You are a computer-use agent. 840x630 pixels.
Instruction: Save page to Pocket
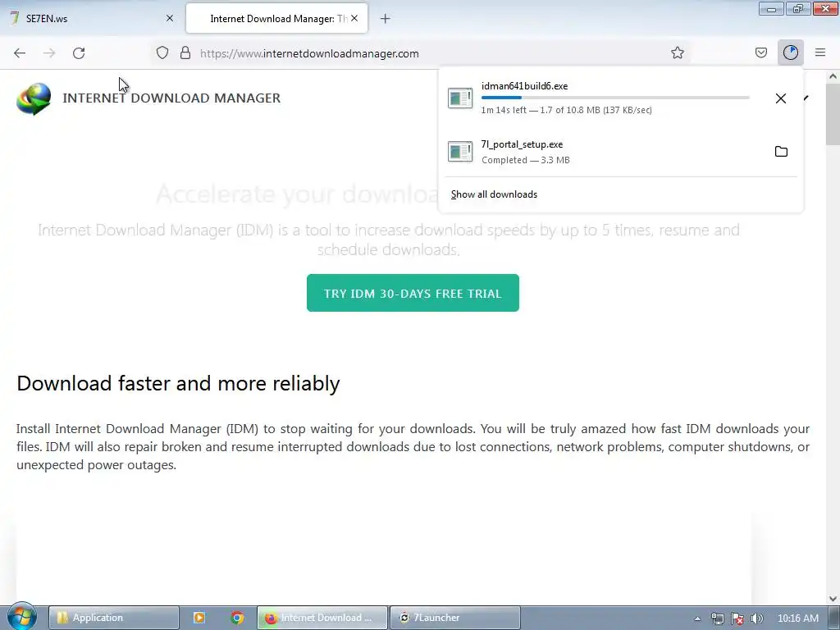(x=760, y=53)
